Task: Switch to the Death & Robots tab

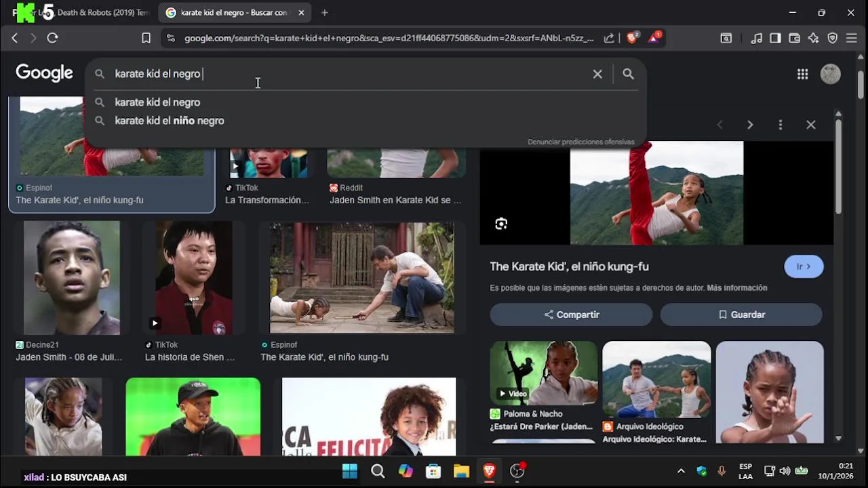Action: pyautogui.click(x=81, y=12)
